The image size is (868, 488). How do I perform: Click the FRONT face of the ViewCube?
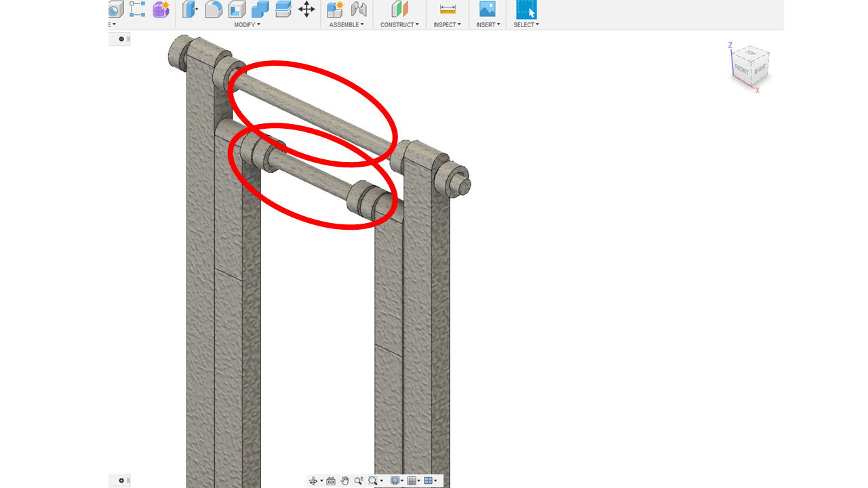[x=742, y=69]
